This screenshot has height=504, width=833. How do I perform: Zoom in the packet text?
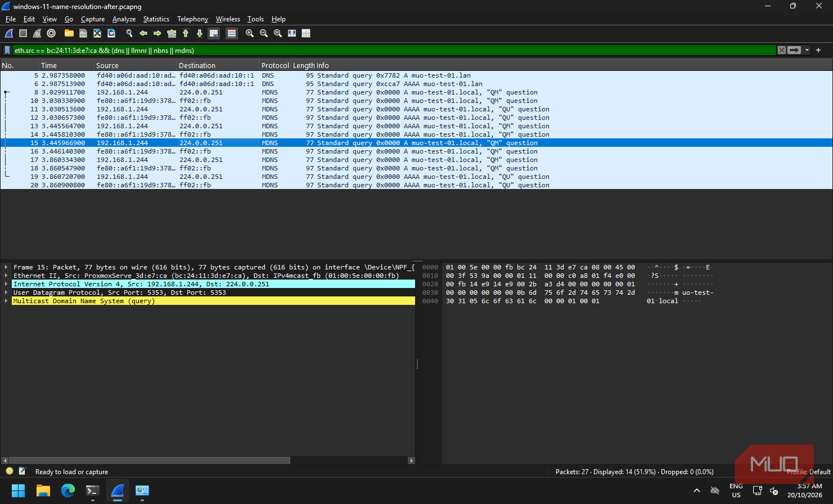click(250, 33)
